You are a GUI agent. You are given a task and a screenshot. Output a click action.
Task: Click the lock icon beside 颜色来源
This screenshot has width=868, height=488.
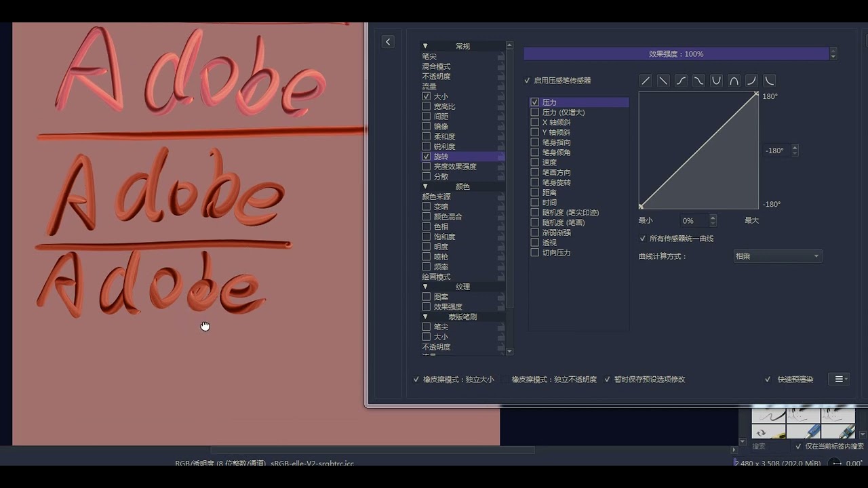tap(501, 197)
